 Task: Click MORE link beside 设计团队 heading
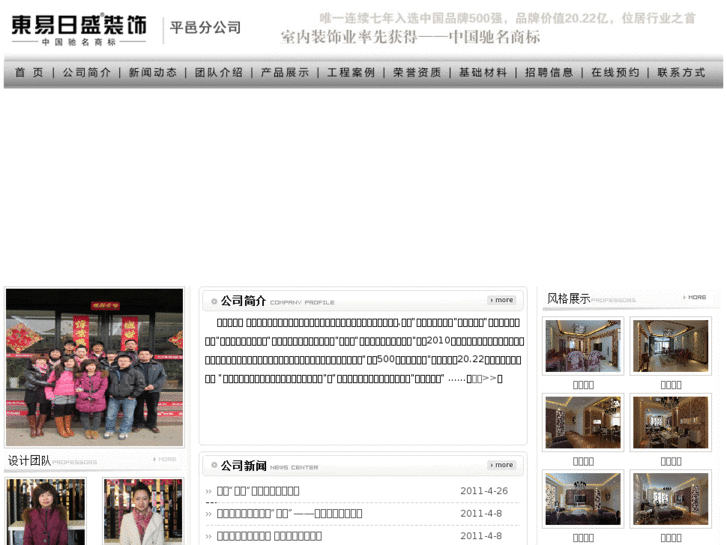tap(165, 459)
